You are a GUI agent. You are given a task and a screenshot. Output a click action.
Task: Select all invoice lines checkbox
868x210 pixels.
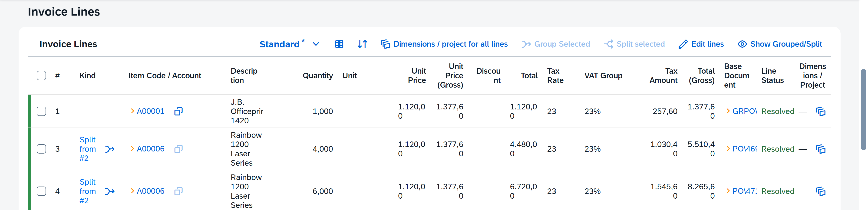(41, 75)
